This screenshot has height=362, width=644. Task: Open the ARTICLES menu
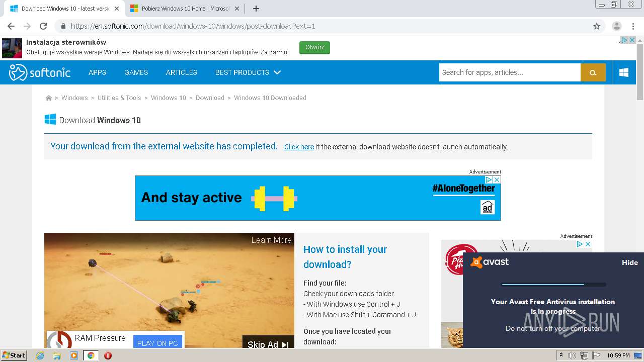pyautogui.click(x=182, y=72)
